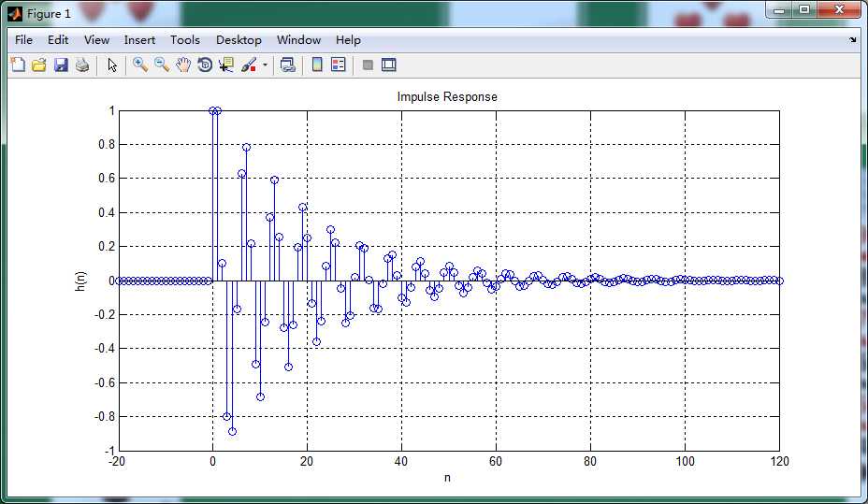Screen dimensions: 868x504
Task: Open a file via the folder icon
Action: [38, 65]
